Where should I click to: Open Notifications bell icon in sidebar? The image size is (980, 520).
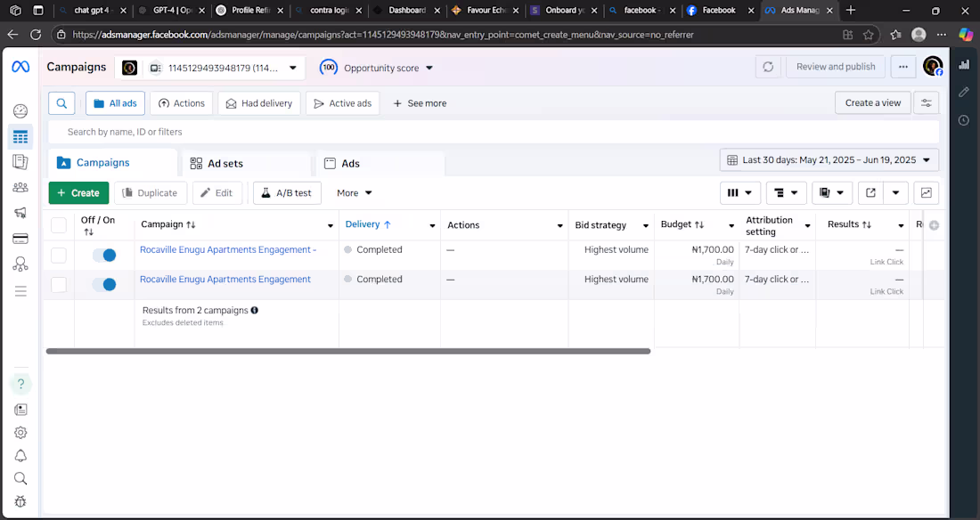coord(20,456)
